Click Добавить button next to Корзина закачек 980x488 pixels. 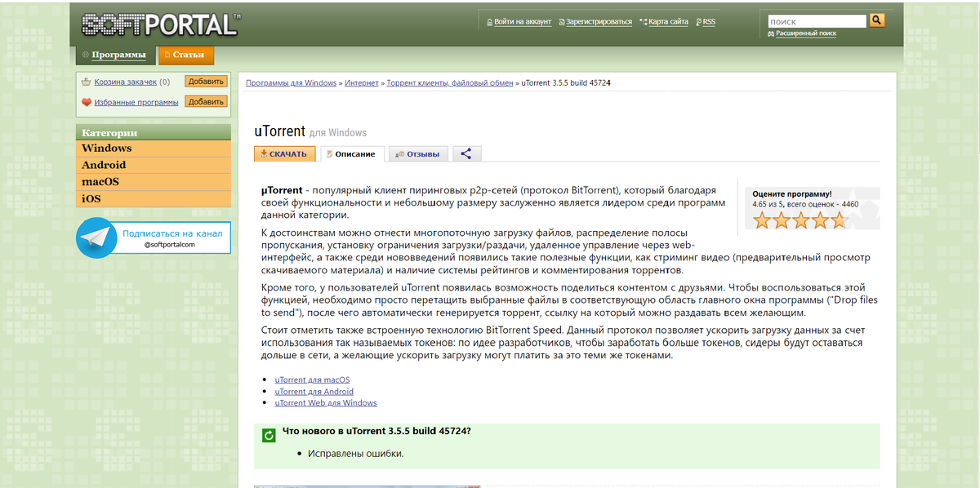[x=206, y=82]
